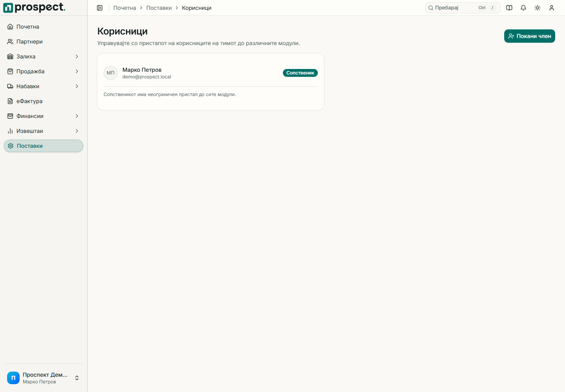The image size is (565, 392).
Task: Click the Проспект Демо company avatar icon
Action: tap(13, 378)
